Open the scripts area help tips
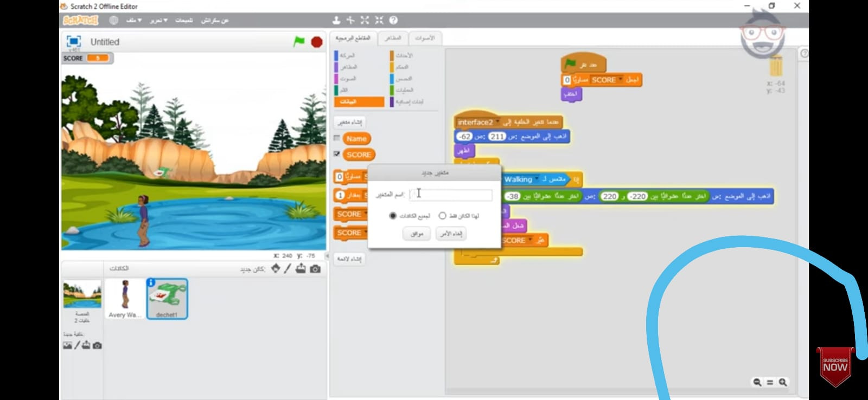868x400 pixels. (804, 53)
